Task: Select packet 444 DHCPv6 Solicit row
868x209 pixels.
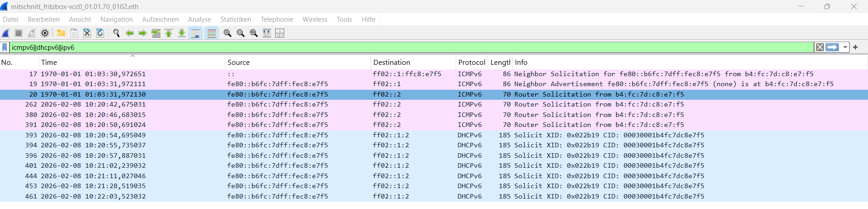Action: click(434, 176)
